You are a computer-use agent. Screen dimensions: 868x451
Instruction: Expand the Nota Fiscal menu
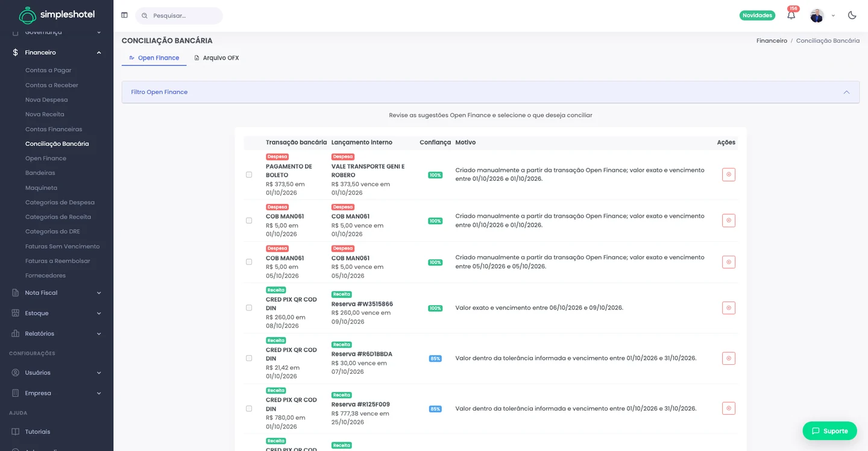click(57, 292)
